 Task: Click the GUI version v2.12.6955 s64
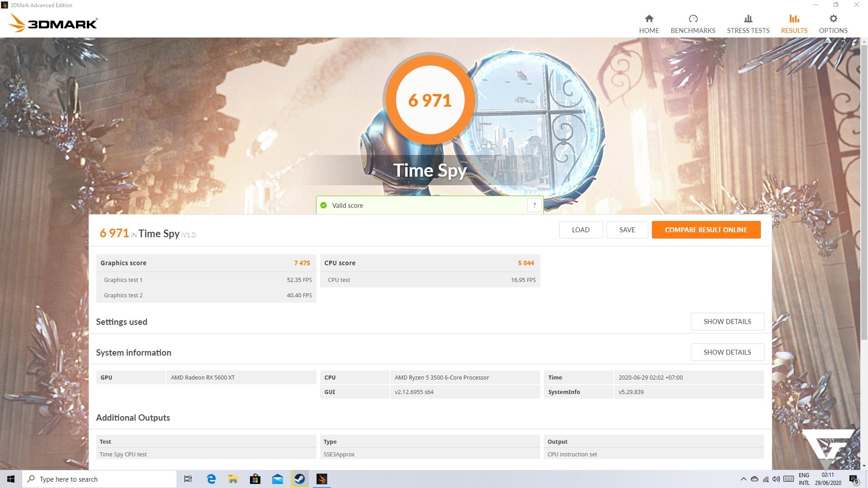click(414, 392)
